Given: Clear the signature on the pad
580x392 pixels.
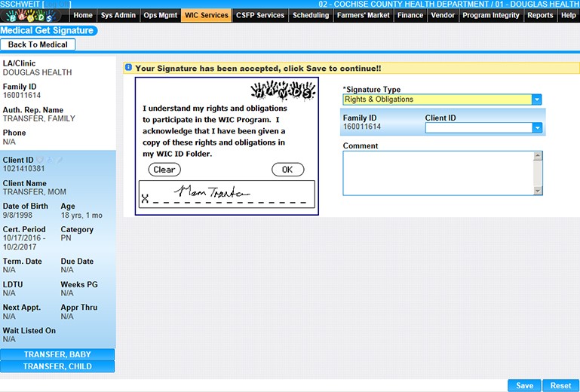Looking at the screenshot, I should pos(164,170).
